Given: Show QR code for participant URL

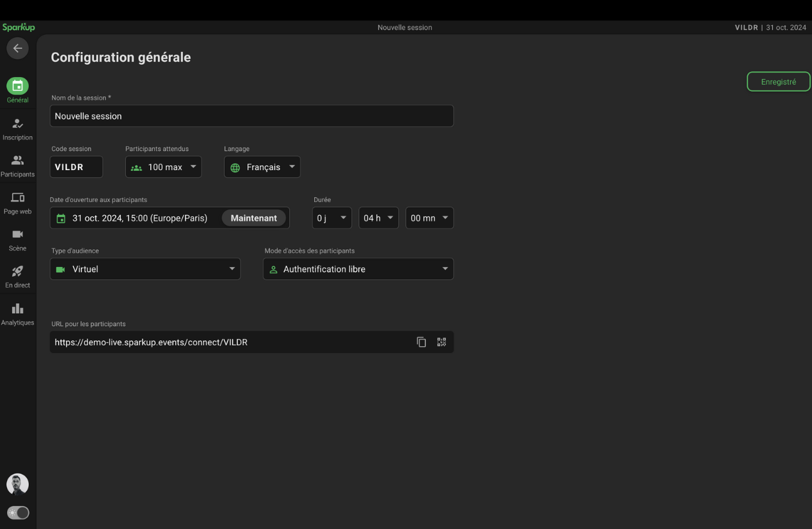Looking at the screenshot, I should [x=441, y=342].
